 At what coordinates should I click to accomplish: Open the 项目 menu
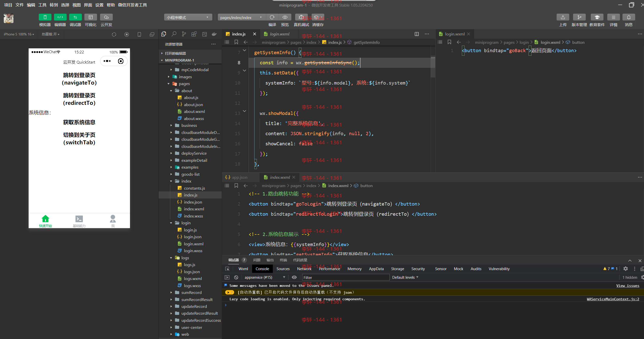tap(8, 5)
